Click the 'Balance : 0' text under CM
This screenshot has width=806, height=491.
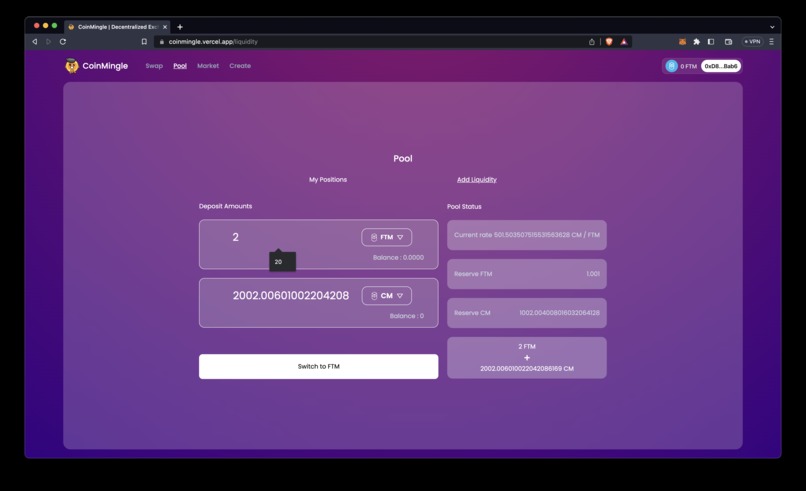tap(407, 316)
